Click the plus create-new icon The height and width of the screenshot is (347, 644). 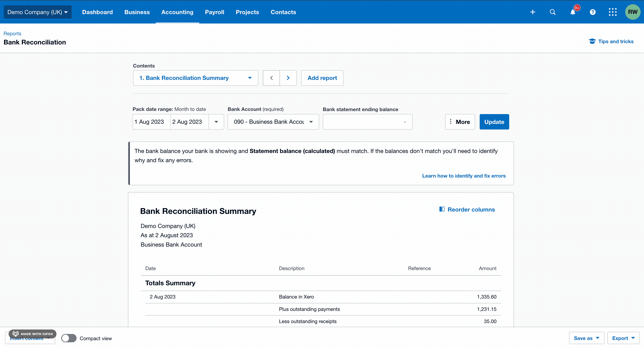(533, 12)
